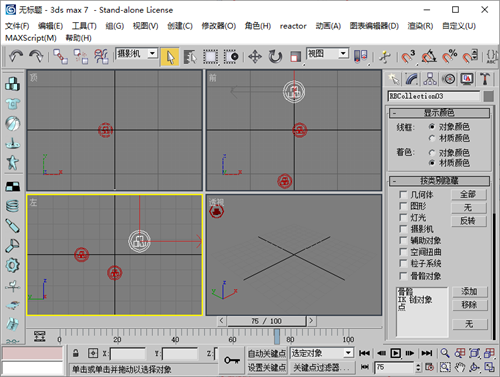Open the 视图 reference coordinate dropdown
Image resolution: width=500 pixels, height=377 pixels.
(x=343, y=53)
